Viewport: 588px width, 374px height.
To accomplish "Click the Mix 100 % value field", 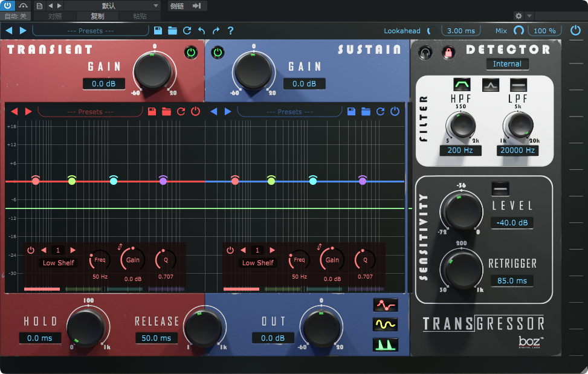I will 544,31.
